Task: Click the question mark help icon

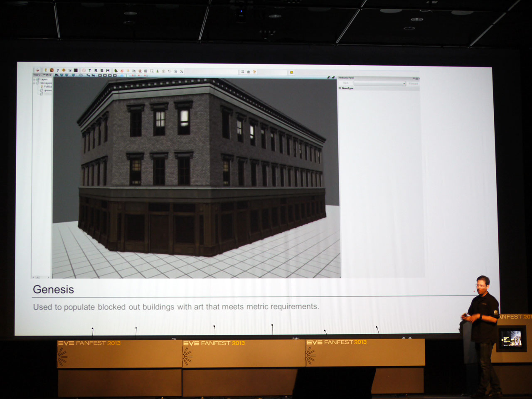Action: [x=58, y=70]
